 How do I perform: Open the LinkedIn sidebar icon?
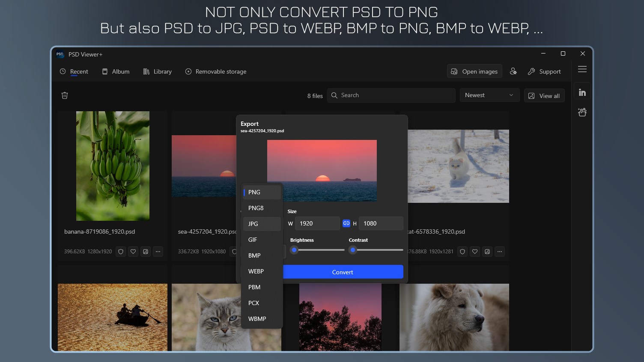pyautogui.click(x=582, y=92)
